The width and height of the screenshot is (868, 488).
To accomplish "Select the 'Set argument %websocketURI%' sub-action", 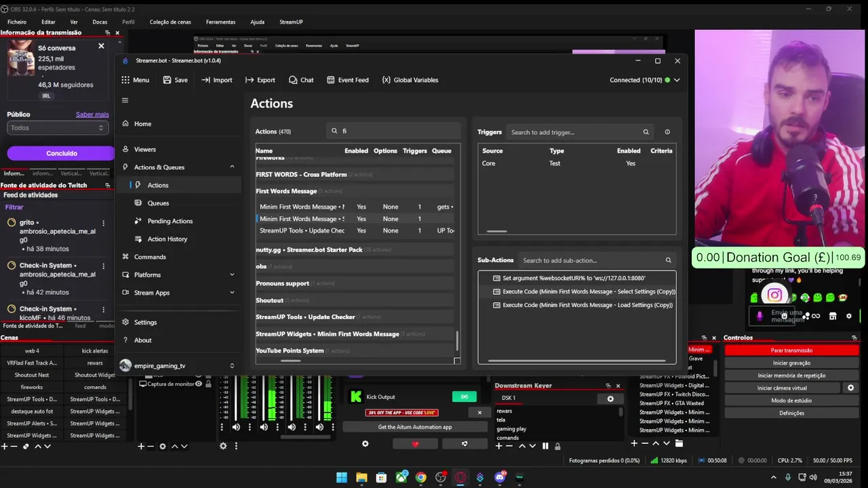I will click(574, 278).
